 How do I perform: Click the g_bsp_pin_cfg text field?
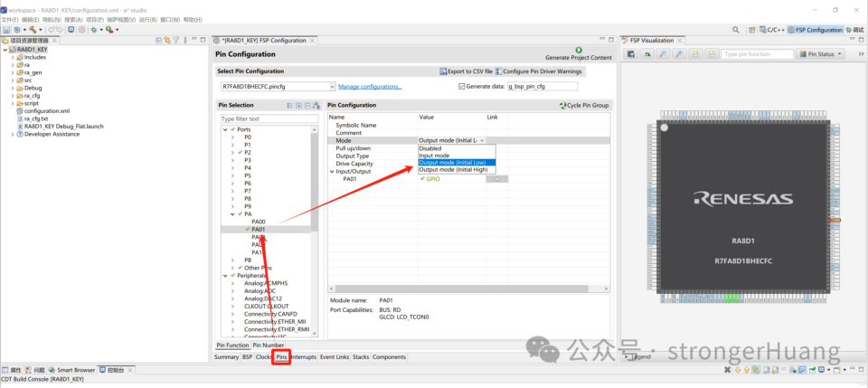(x=542, y=86)
